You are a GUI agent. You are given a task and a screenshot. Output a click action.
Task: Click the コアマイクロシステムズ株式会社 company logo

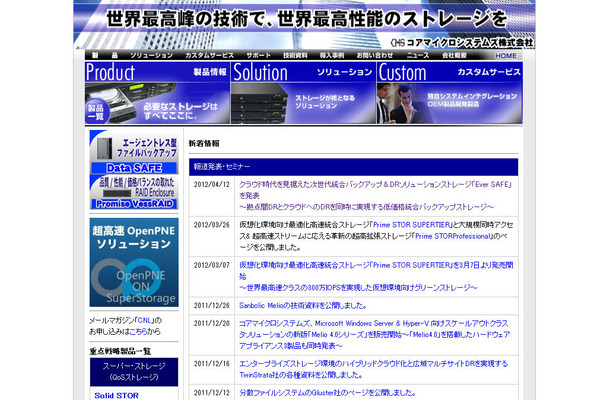click(462, 43)
